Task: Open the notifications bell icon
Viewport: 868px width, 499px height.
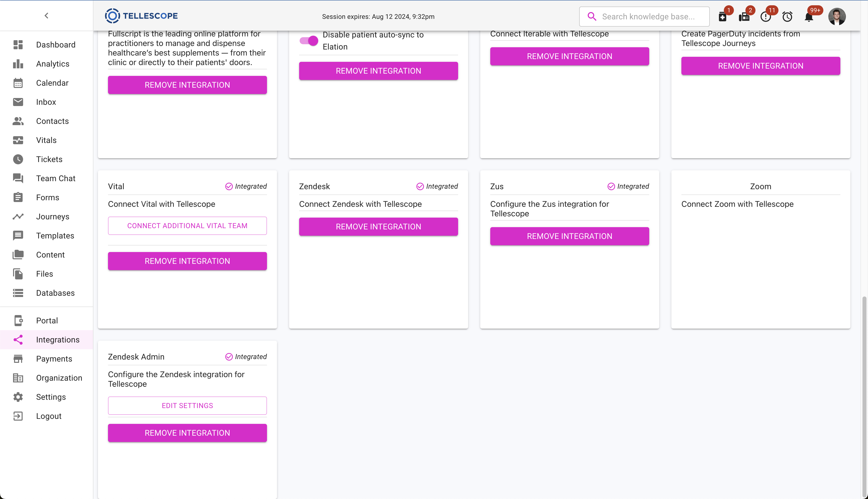Action: coord(809,17)
